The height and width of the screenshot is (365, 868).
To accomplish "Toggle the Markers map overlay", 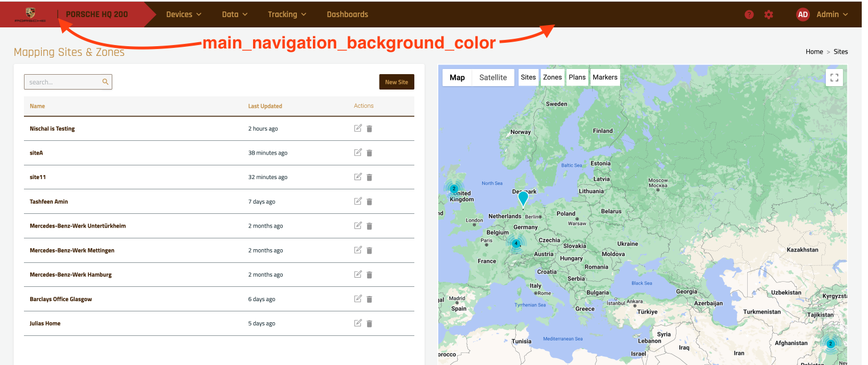I will (605, 78).
